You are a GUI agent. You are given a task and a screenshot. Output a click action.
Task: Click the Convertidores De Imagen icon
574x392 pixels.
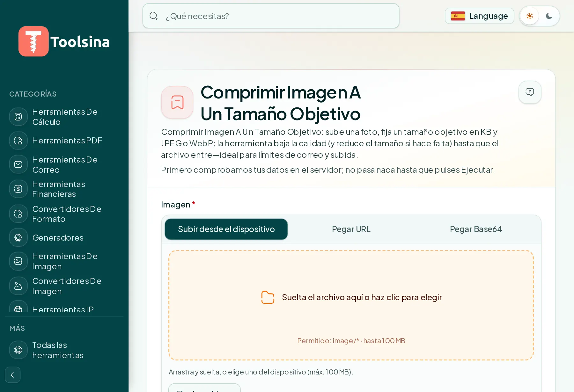(18, 286)
